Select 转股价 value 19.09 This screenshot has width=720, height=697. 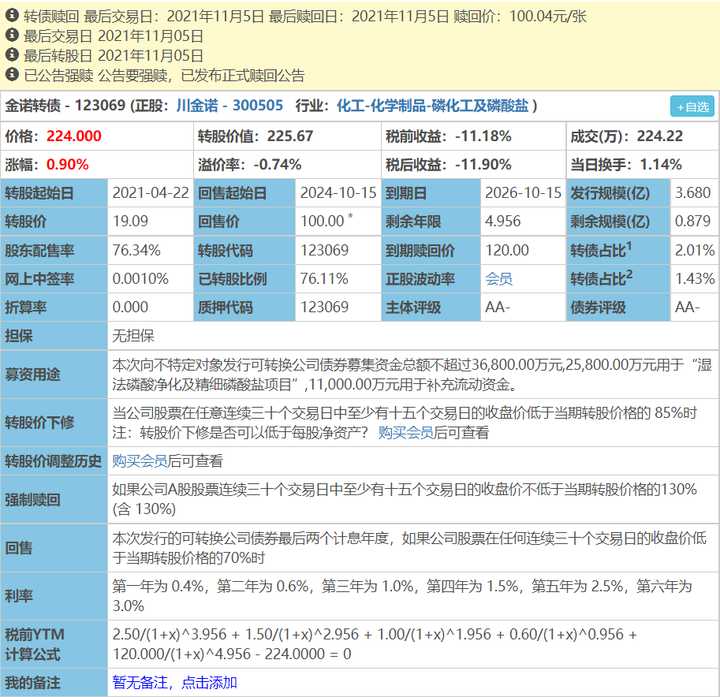[130, 221]
